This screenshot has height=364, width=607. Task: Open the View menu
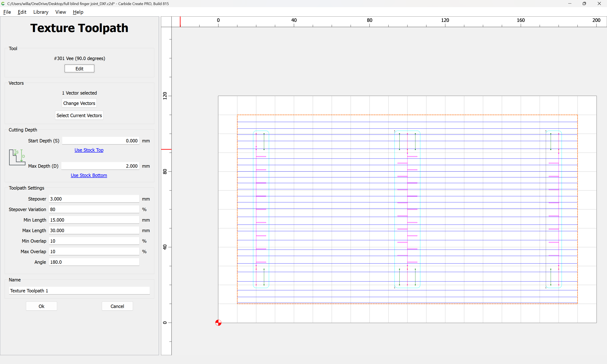[x=61, y=12]
